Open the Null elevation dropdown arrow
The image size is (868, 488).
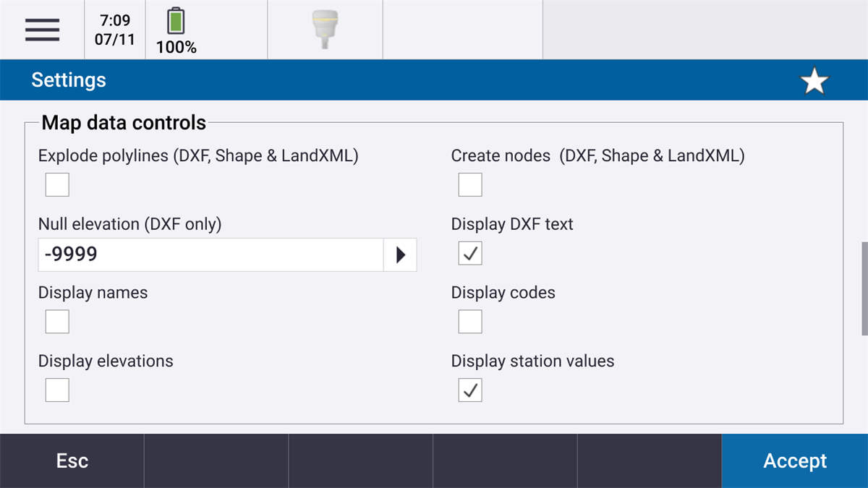tap(400, 254)
